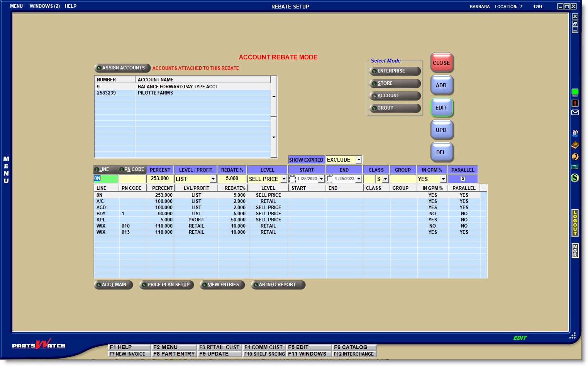Toggle the PARALLEL checkbox
This screenshot has width=588, height=366.
pos(463,179)
